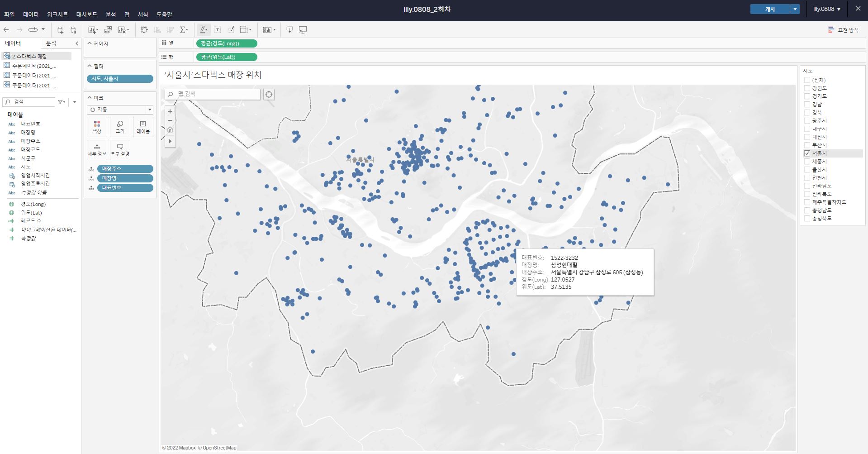The width and height of the screenshot is (868, 454).
Task: Zoom in on map with plus
Action: [x=170, y=111]
